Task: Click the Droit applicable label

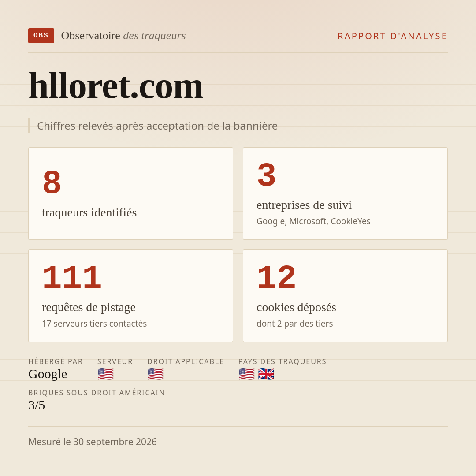Action: pyautogui.click(x=186, y=361)
